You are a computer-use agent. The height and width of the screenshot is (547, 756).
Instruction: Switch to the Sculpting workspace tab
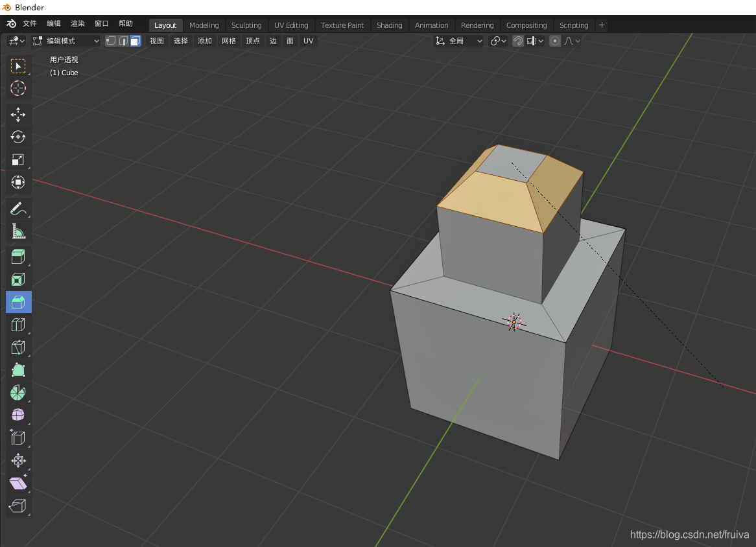pos(246,25)
